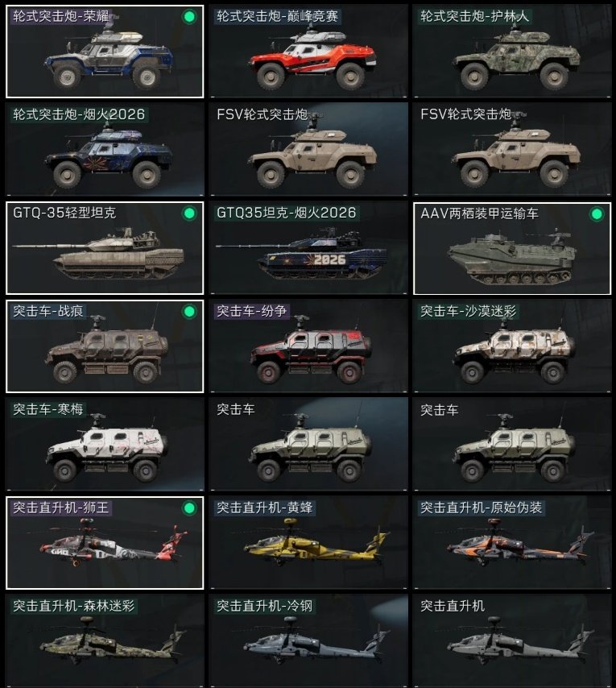Select 突击直升机-森林迷彩 forest camo helicopter
Viewport: 616px width, 688px height.
(x=105, y=641)
